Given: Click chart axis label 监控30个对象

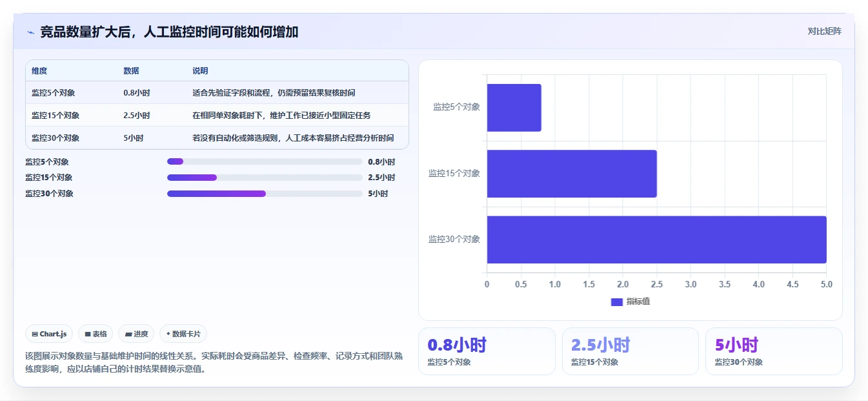Looking at the screenshot, I should 454,240.
